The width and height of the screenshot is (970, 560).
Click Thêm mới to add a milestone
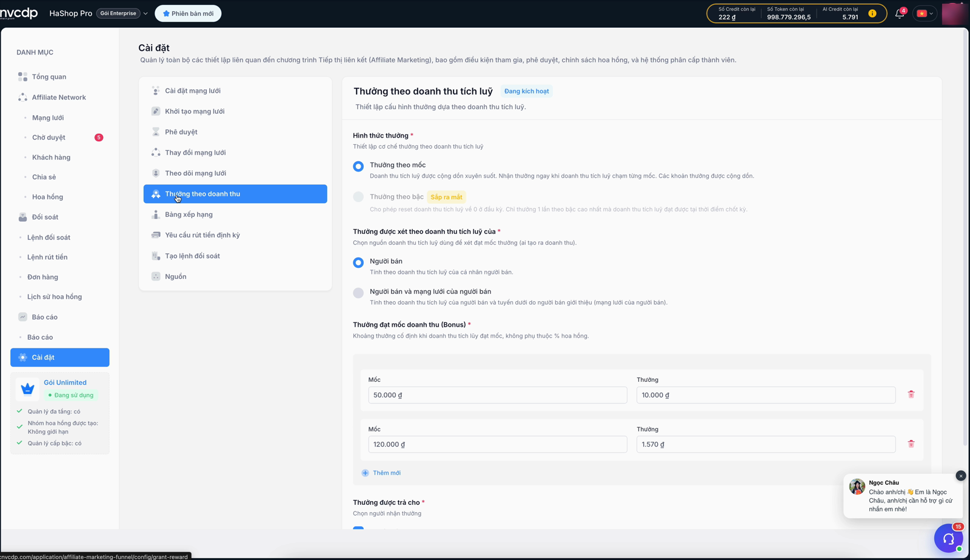point(381,473)
